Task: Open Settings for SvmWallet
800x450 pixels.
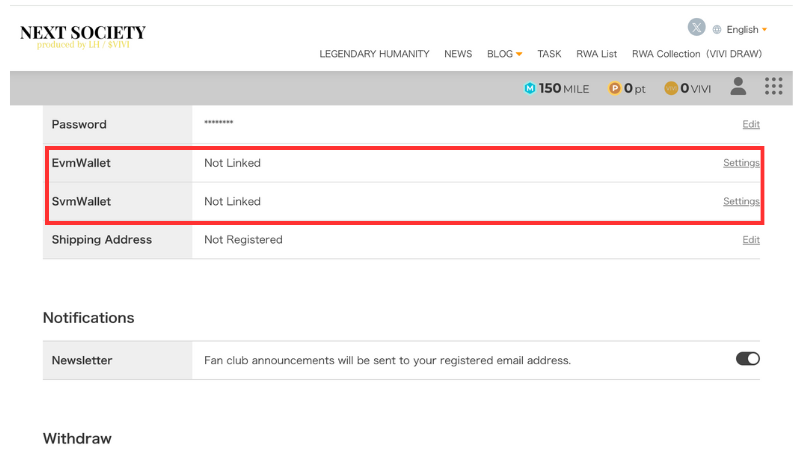Action: click(x=741, y=201)
